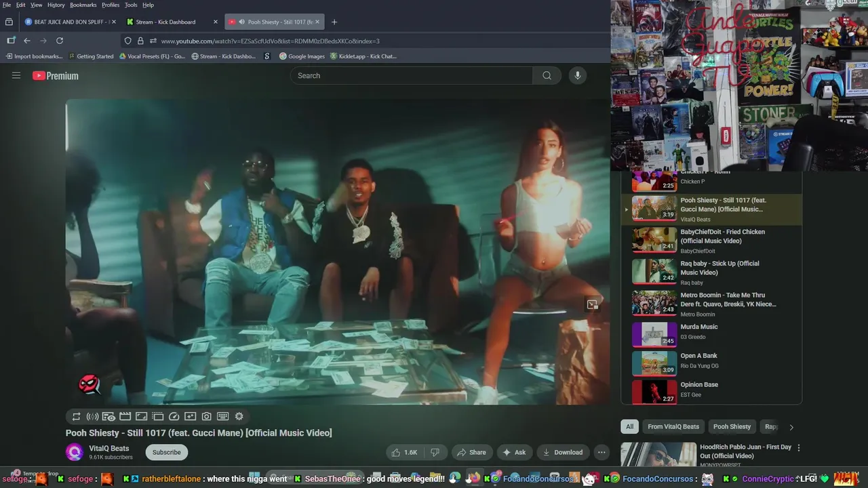
Task: Go to YouTube Premium home logo
Action: (x=56, y=76)
